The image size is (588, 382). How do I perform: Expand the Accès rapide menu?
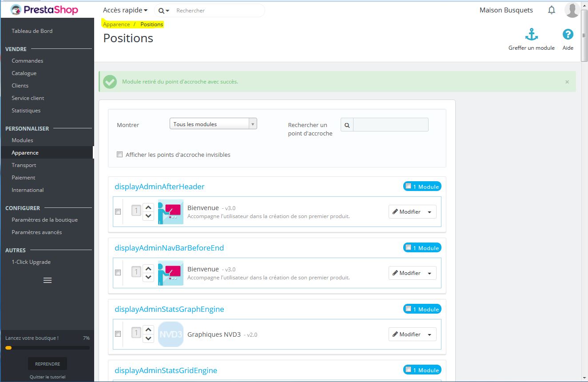[125, 10]
